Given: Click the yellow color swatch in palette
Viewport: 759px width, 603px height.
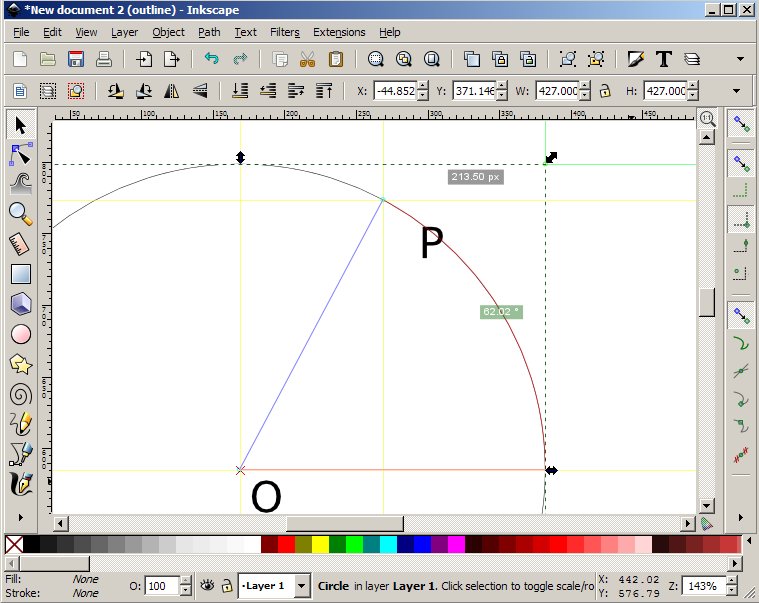Looking at the screenshot, I should 320,544.
